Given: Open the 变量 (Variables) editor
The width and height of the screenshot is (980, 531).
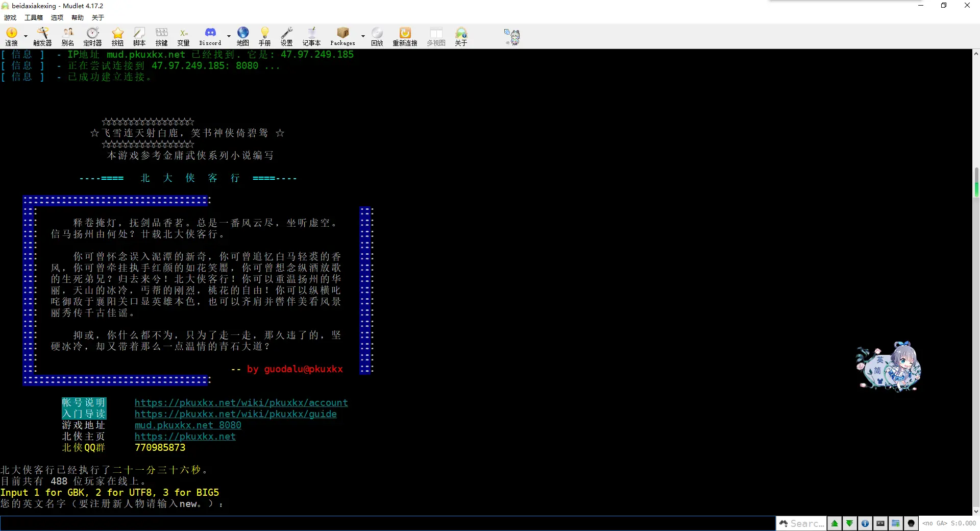Looking at the screenshot, I should [184, 37].
